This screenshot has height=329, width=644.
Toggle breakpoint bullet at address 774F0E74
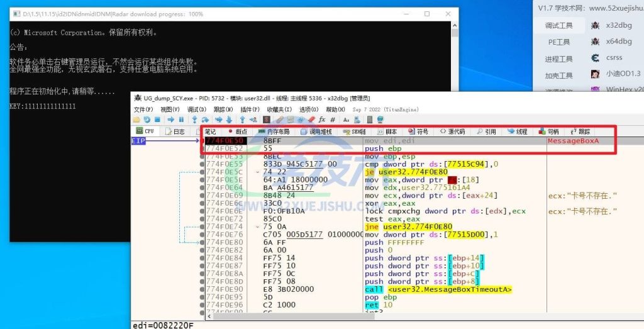[x=202, y=226]
